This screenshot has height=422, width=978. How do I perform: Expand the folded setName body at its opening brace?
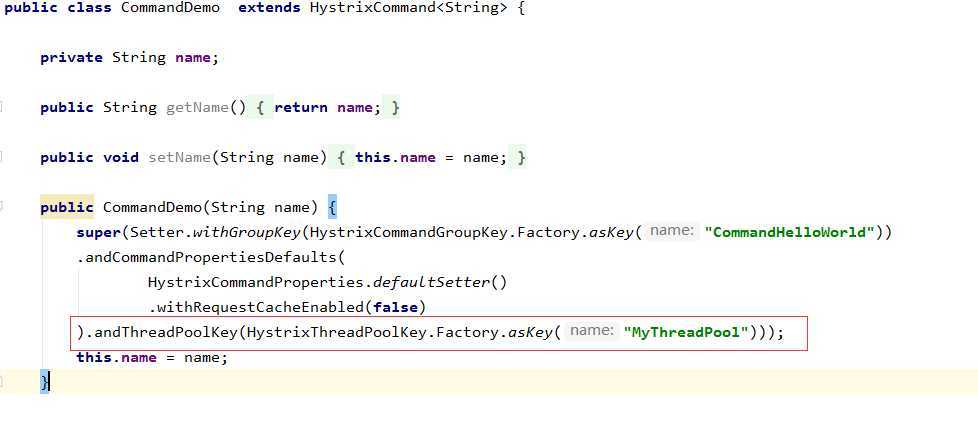click(x=342, y=157)
